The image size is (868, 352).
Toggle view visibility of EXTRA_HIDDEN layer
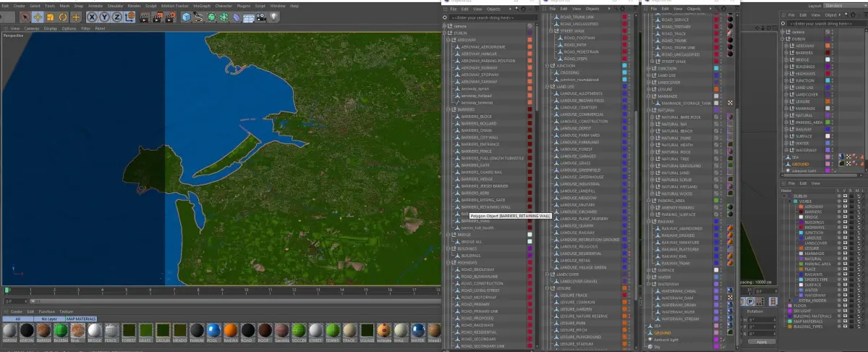tap(845, 300)
